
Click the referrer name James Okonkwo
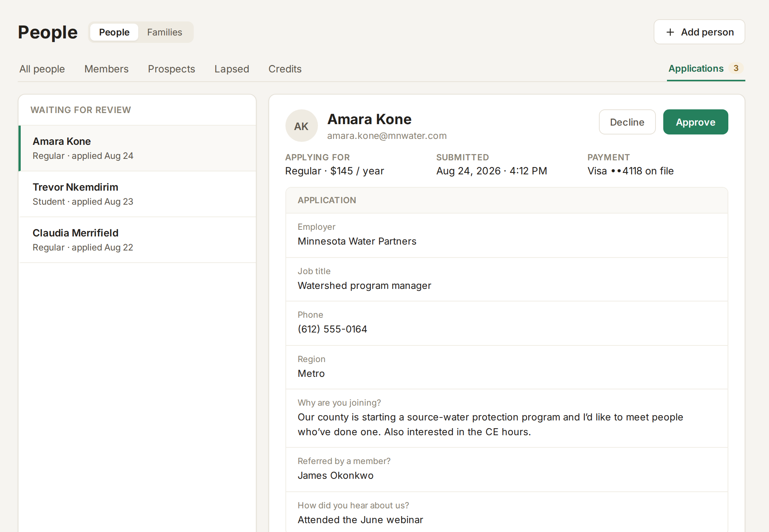[x=336, y=475]
